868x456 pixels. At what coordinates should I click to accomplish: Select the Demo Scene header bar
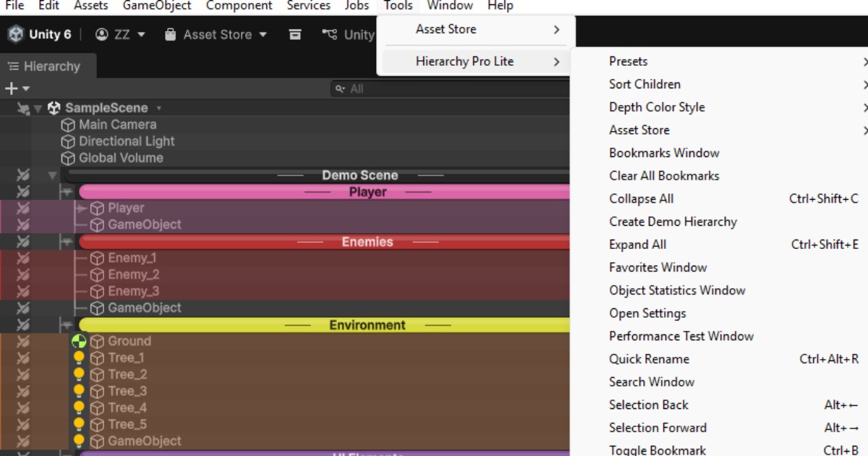(x=317, y=175)
